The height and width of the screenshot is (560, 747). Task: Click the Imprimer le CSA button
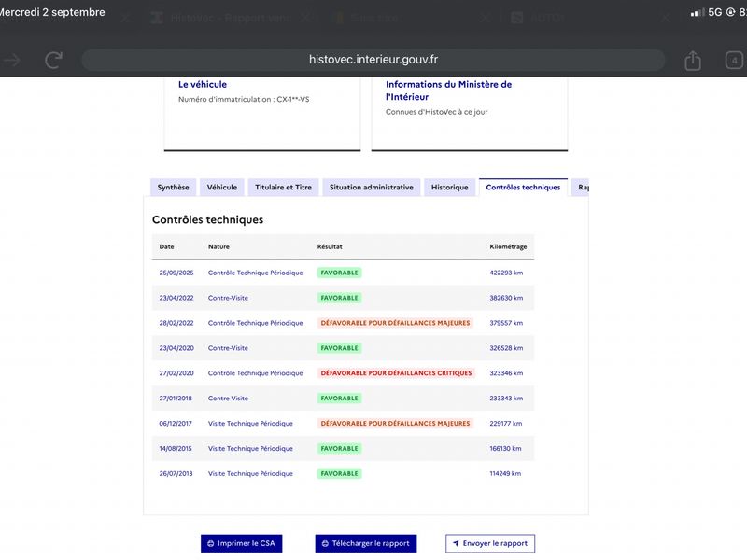click(242, 543)
